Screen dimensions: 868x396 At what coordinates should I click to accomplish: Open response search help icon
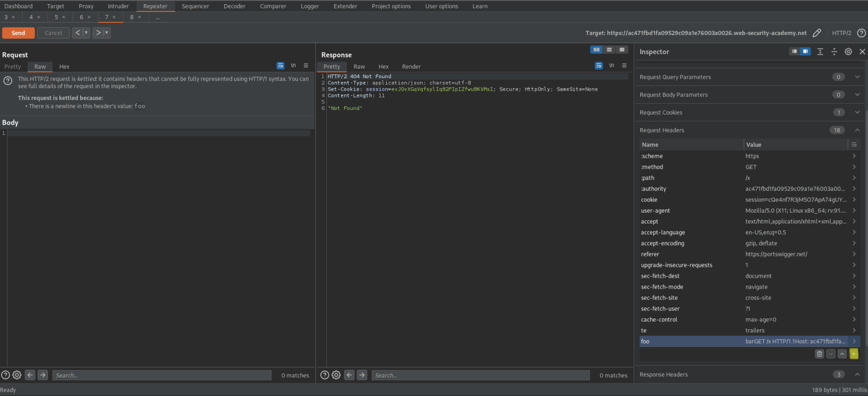point(324,375)
